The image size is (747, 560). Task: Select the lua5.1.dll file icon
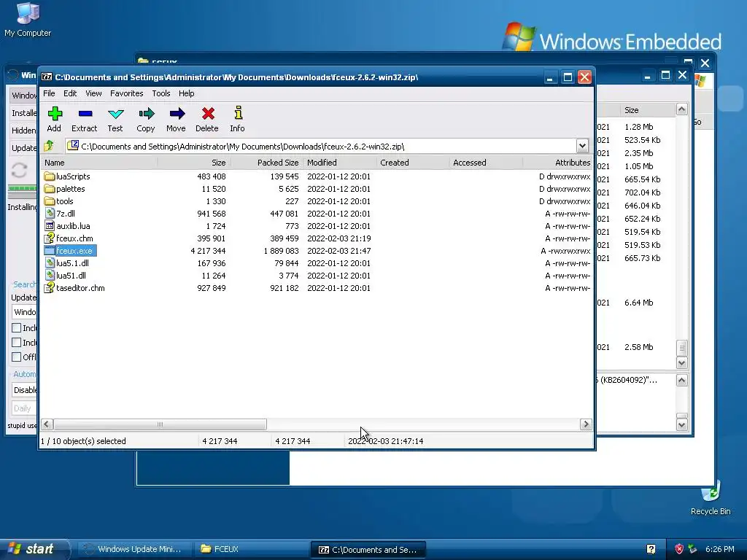point(50,262)
